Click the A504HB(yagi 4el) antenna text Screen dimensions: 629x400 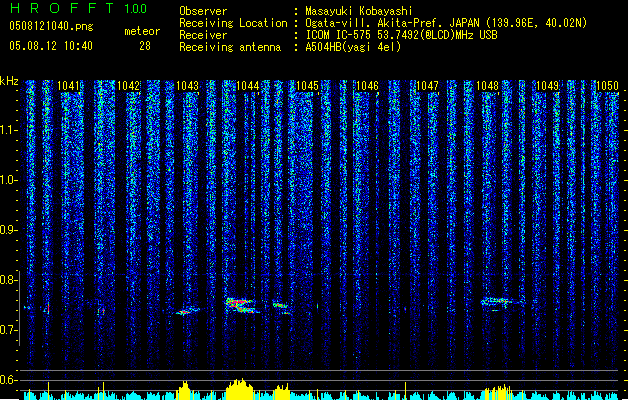(x=353, y=47)
